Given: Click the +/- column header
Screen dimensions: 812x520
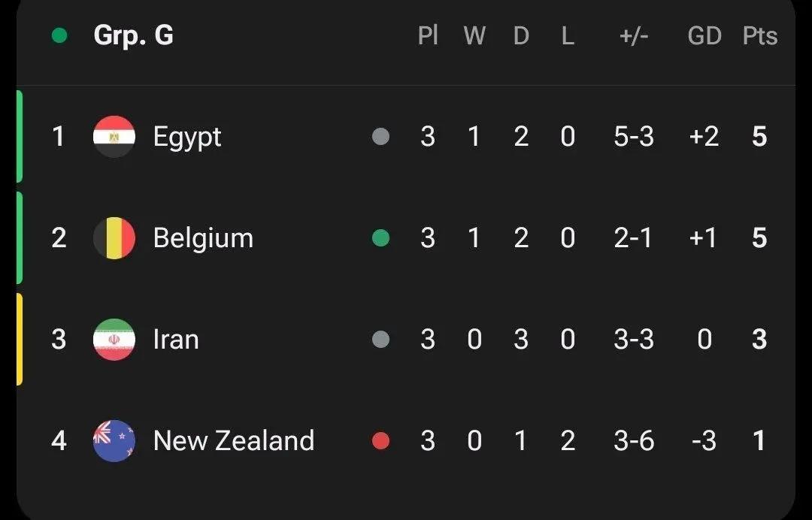Looking at the screenshot, I should click(x=634, y=36).
